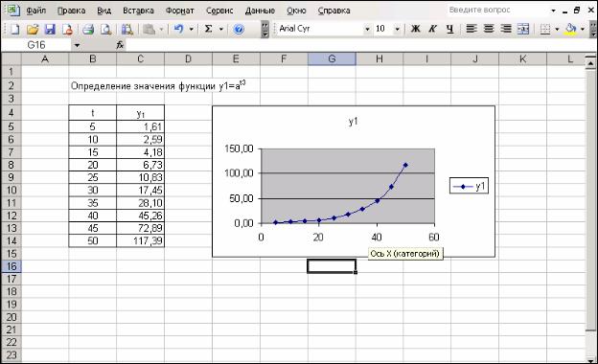
Task: Select column G header
Action: 332,59
